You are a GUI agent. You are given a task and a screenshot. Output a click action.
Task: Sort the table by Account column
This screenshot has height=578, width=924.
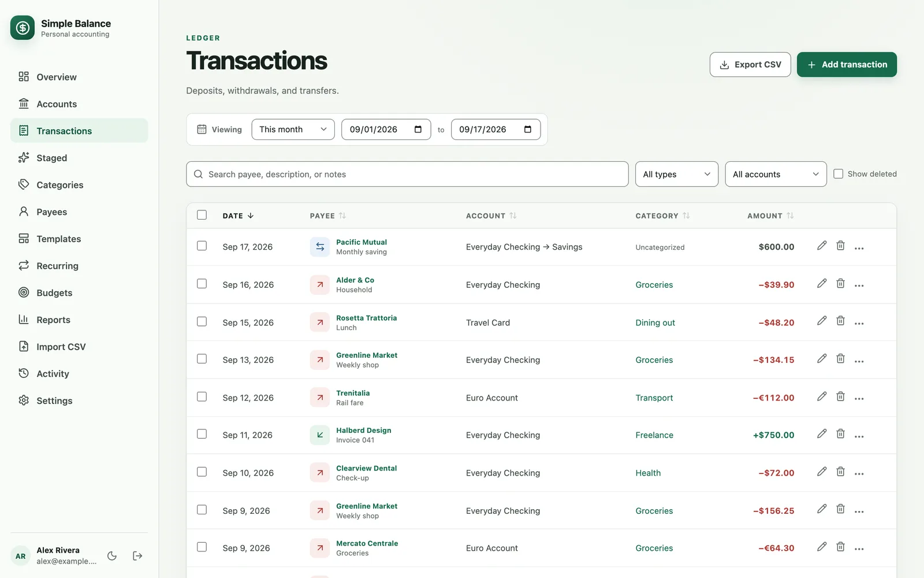[x=491, y=216]
